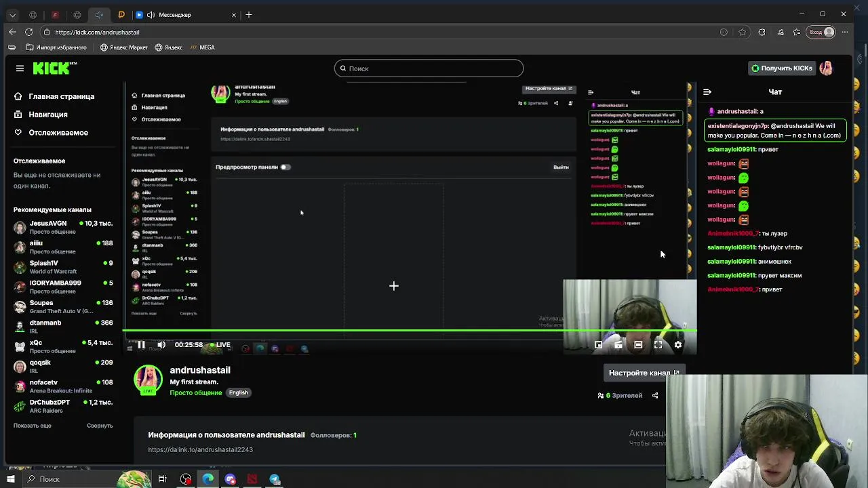Open andrushastail streamer avatar
The image size is (868, 488).
click(x=148, y=380)
